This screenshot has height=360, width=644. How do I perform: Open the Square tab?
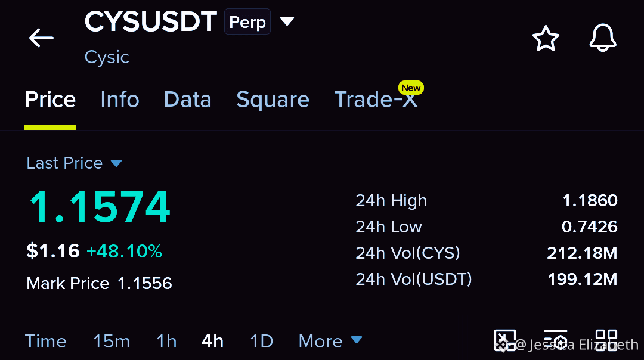coord(273,100)
